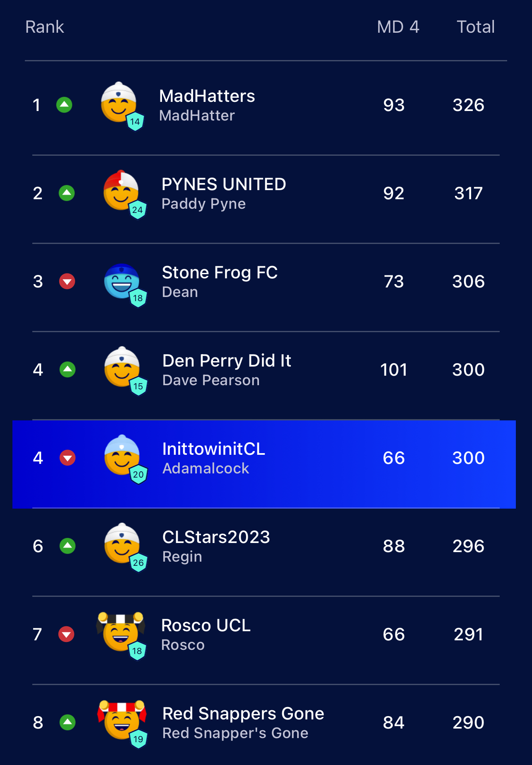Click the Rank column header
This screenshot has width=532, height=765.
click(45, 27)
